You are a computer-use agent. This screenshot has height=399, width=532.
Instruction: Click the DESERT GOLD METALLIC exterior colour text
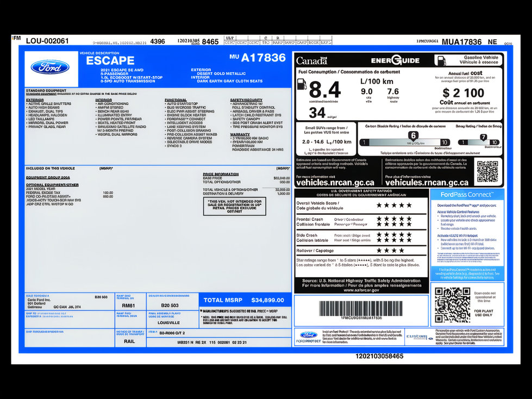[221, 73]
